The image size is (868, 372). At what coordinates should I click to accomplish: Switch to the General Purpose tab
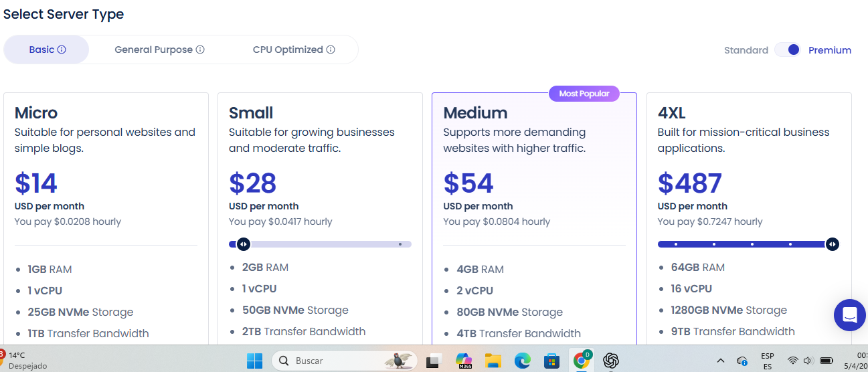point(159,50)
